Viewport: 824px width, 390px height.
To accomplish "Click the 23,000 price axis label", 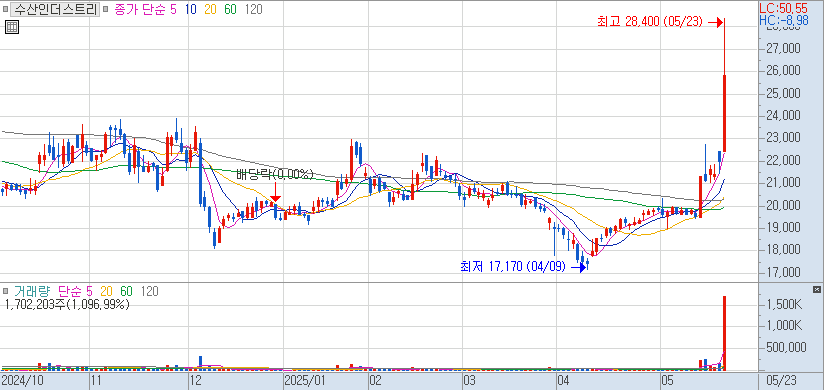I will tap(784, 138).
